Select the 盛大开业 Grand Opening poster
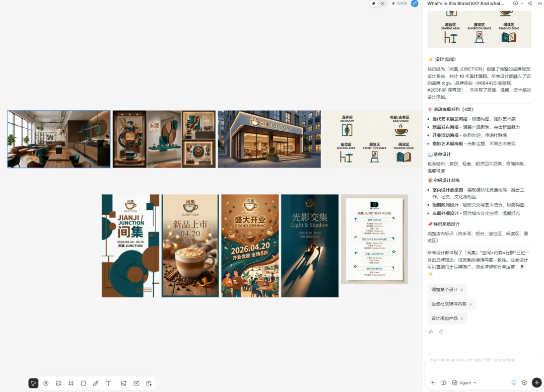The image size is (544, 392). pos(250,246)
